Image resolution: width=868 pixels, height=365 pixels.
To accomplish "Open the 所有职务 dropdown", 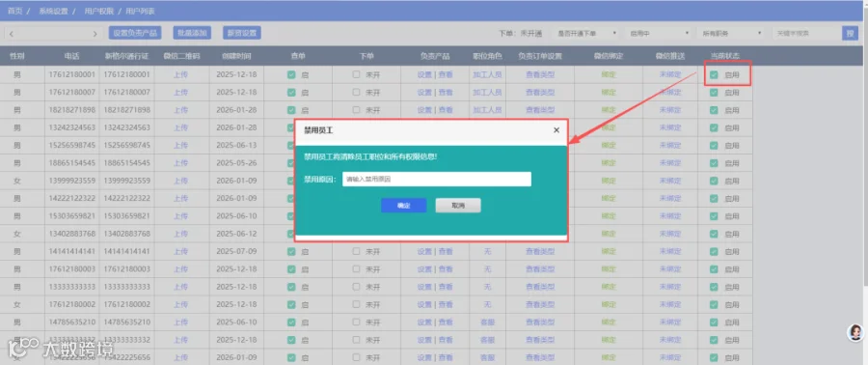I will tap(731, 33).
